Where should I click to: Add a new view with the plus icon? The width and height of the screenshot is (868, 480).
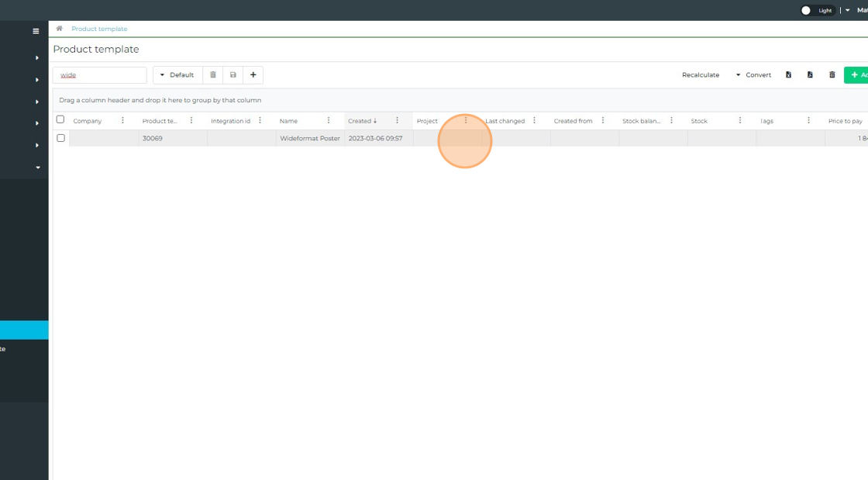(x=253, y=75)
